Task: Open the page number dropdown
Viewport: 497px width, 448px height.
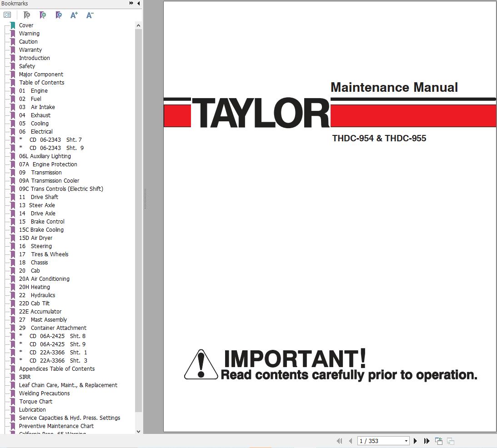Action: [x=407, y=441]
